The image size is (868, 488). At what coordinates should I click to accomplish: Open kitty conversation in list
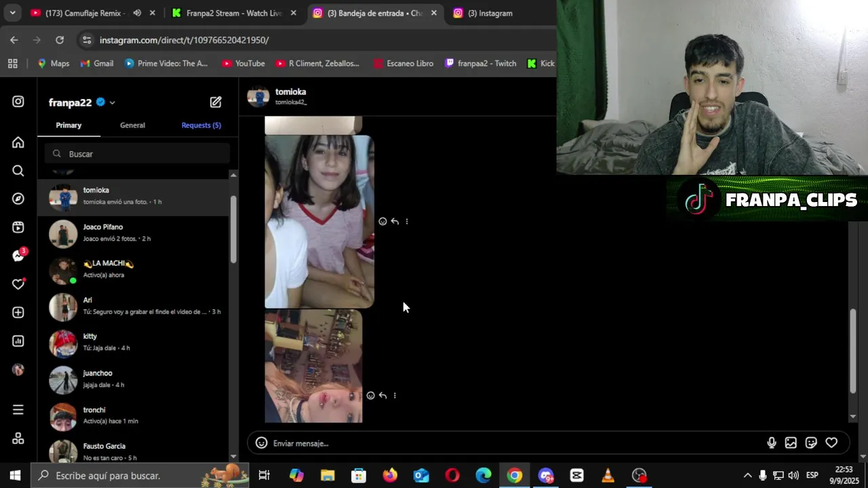[x=134, y=344]
